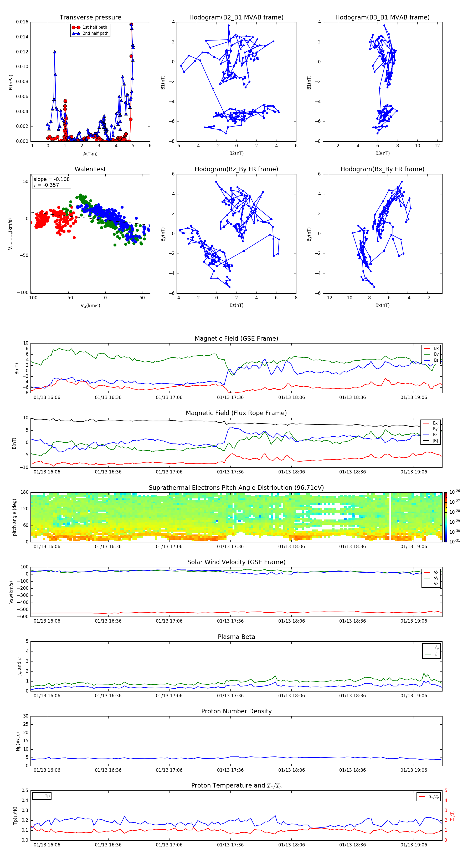Click the 'Solar Wind Velocity (GSE Frame)' title
Screen dimensions: 473x868
click(236, 562)
